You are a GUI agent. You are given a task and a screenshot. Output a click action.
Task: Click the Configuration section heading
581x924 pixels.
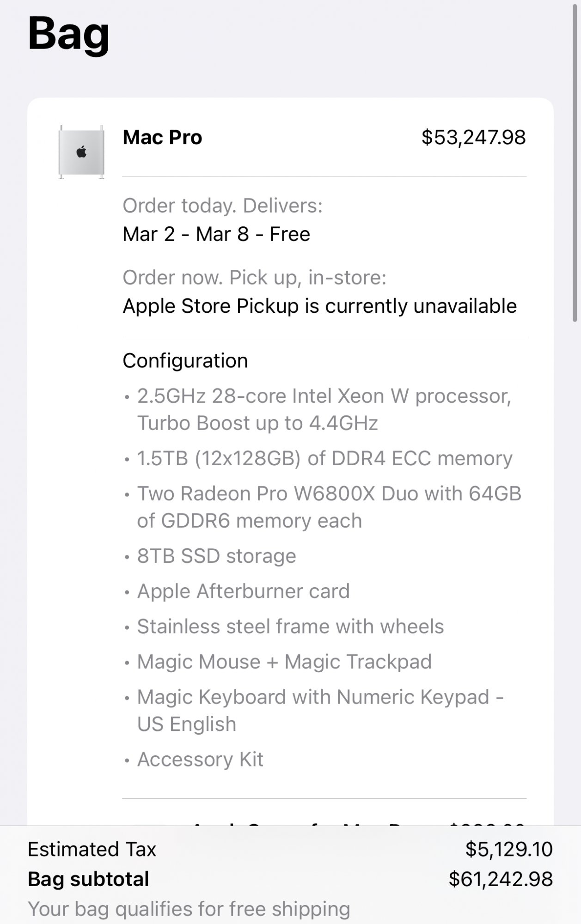185,361
